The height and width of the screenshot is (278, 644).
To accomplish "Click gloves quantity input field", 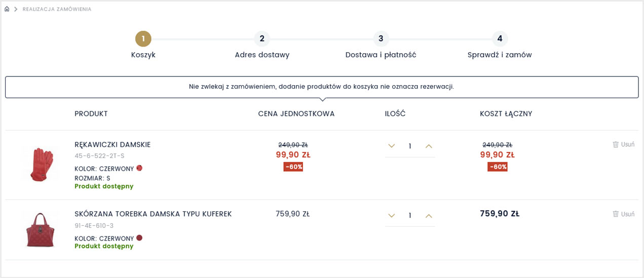I will [x=410, y=146].
